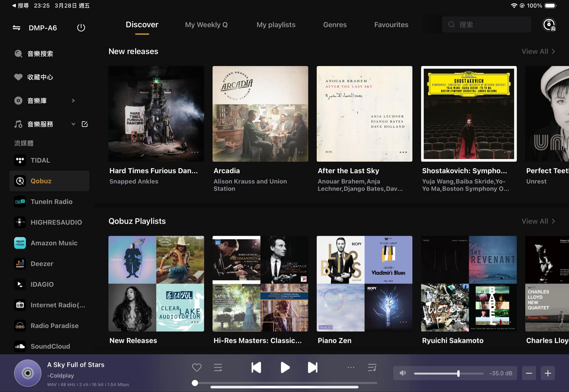The image size is (569, 392).
Task: Open options on Piano Zen playlist
Action: point(403,322)
